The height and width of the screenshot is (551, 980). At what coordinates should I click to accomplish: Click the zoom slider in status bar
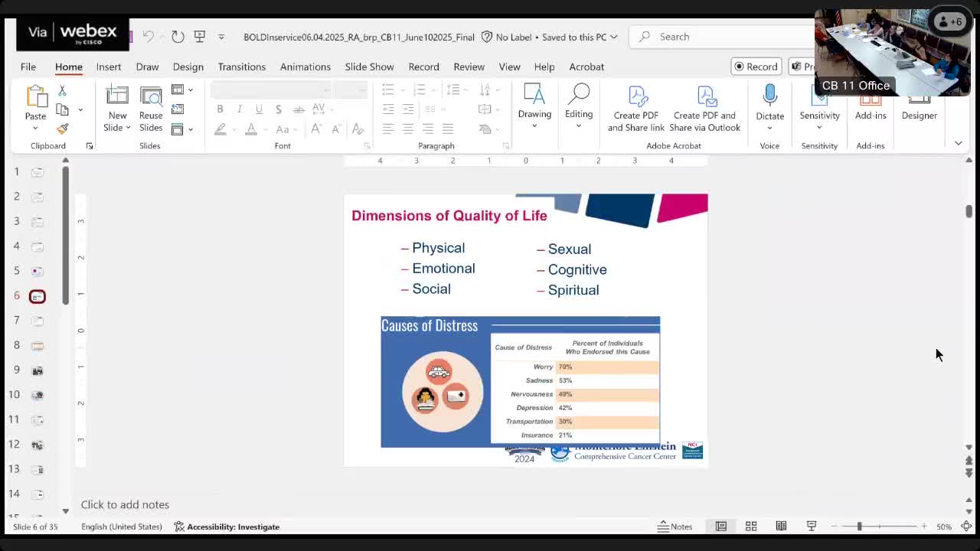[859, 527]
